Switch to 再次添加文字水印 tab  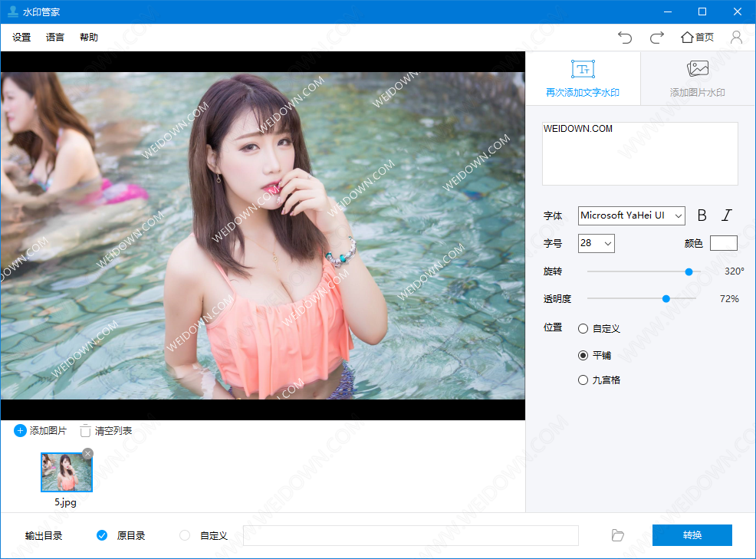583,79
